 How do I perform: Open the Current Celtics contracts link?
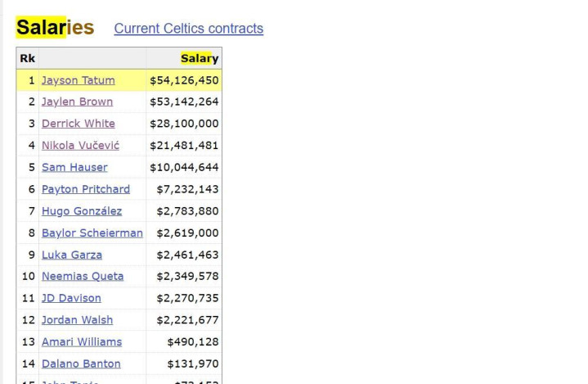pos(188,29)
